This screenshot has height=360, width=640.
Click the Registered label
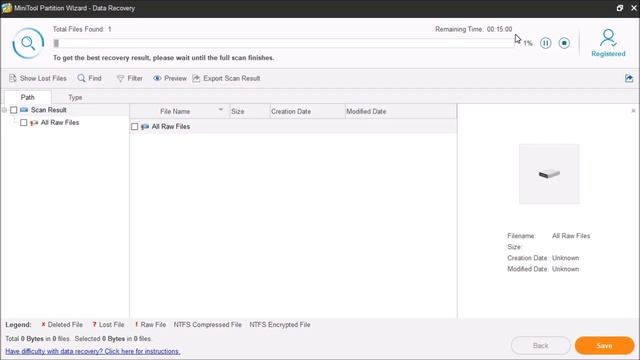(608, 53)
